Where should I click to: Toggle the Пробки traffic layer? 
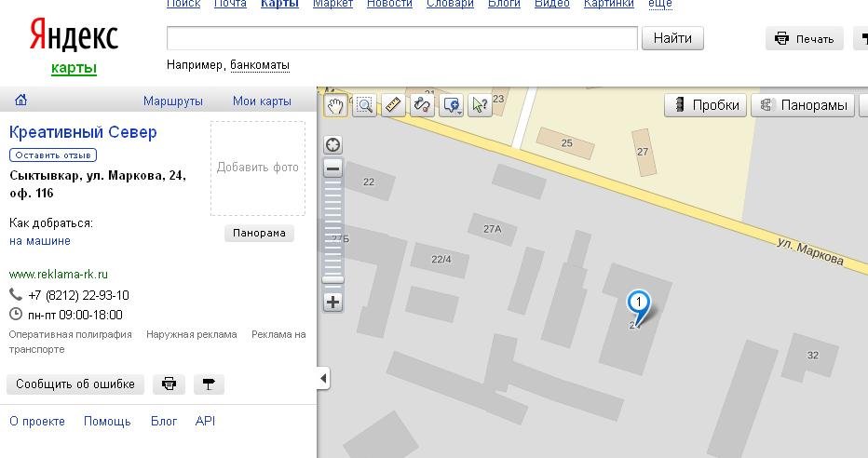coord(706,105)
